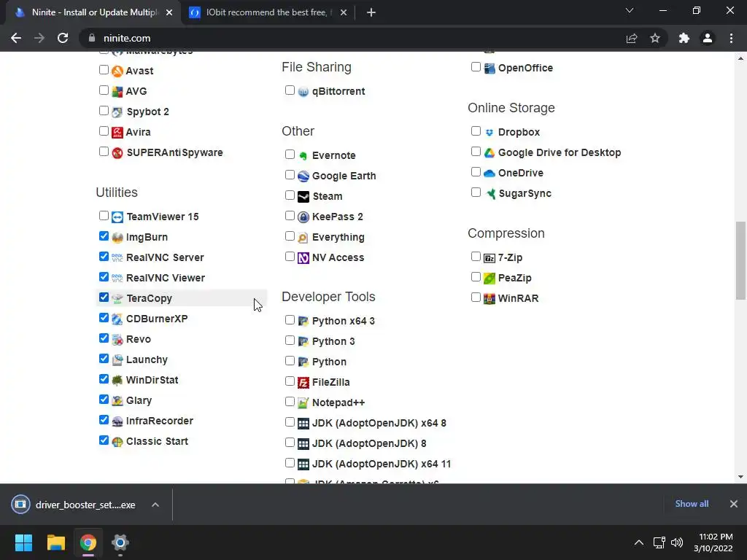Enable the JDK (AdoptOpenJDK) x64 11 checkbox

pyautogui.click(x=290, y=463)
